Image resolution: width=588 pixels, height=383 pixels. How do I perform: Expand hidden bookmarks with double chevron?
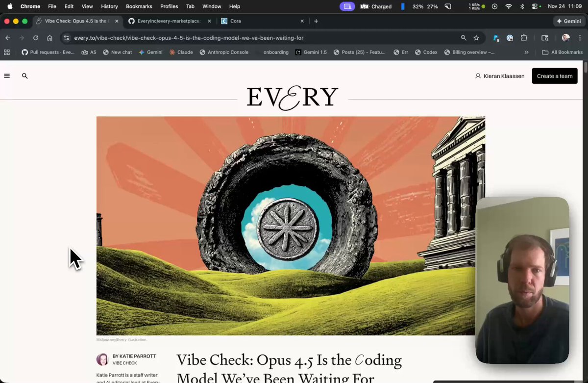click(526, 52)
